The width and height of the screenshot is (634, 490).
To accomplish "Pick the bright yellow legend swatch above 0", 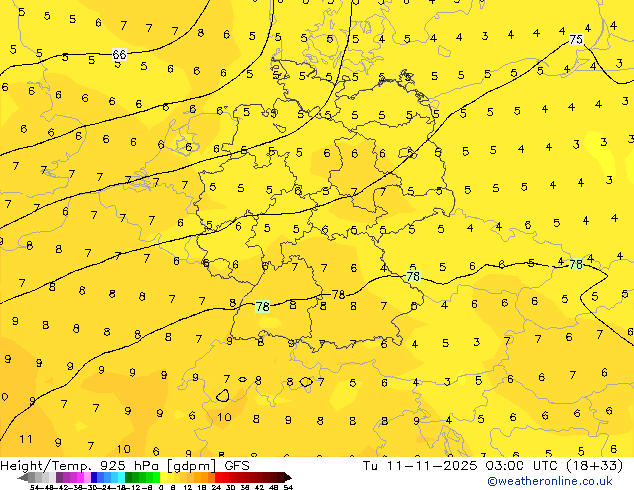I will click(164, 478).
